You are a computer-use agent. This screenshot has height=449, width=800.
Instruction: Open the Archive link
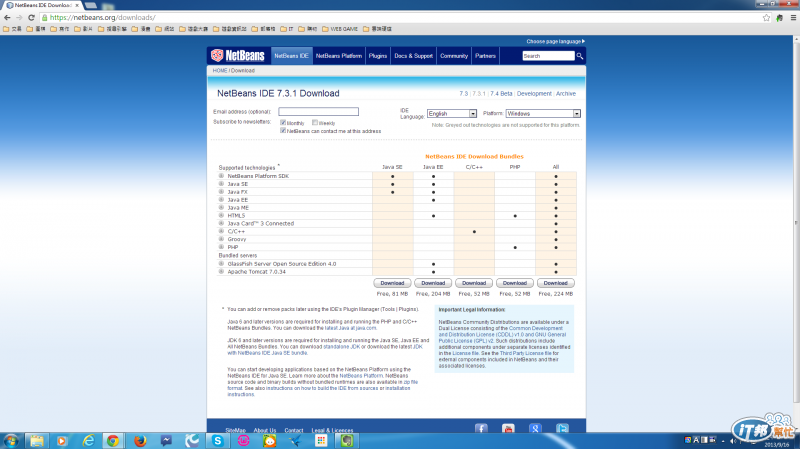click(x=566, y=94)
